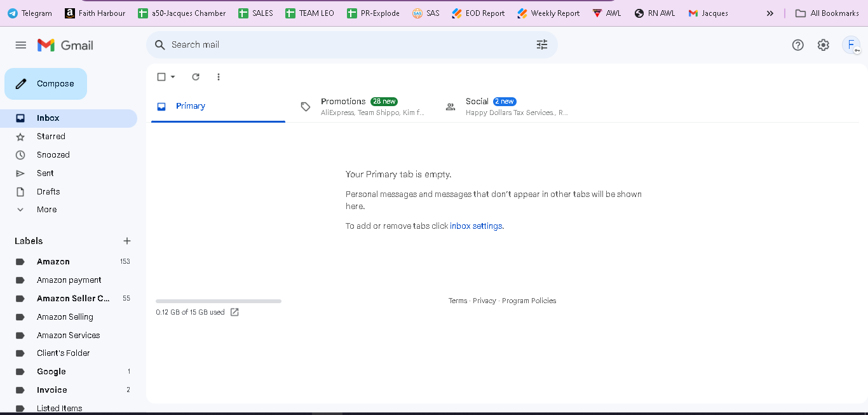868x415 pixels.
Task: Go to Inbox folder
Action: [69, 118]
